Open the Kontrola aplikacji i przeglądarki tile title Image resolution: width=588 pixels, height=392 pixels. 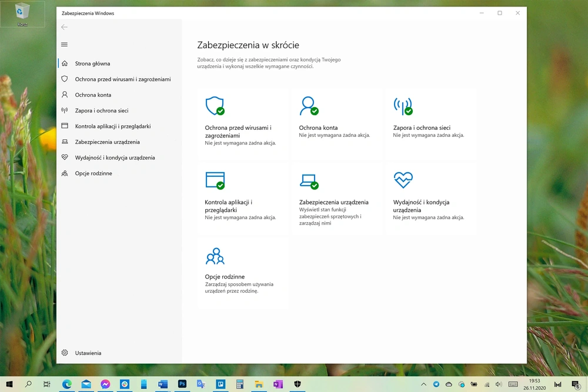(228, 206)
